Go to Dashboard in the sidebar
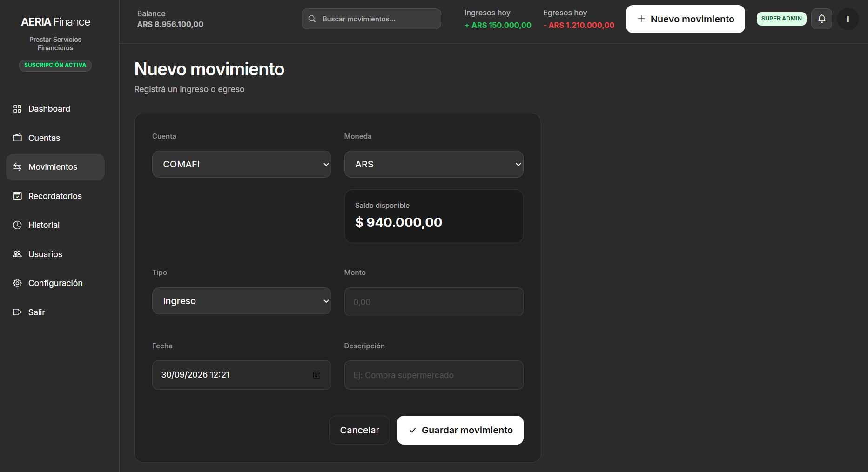The image size is (868, 472). tap(55, 109)
